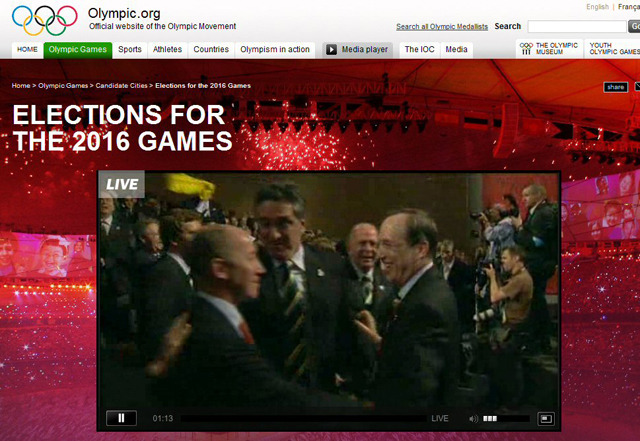Select the Sports navigation tab
This screenshot has height=441, width=640.
pyautogui.click(x=129, y=49)
